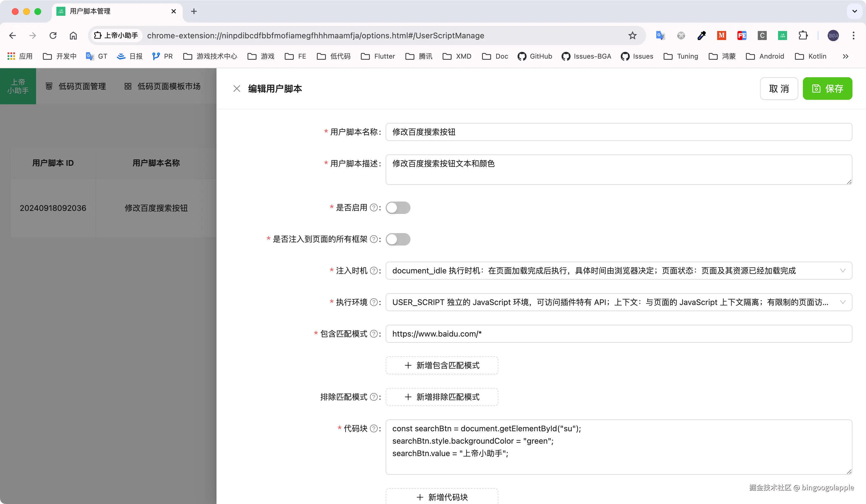Enable the 是否启用 toggle
Screen dimensions: 866x504
point(398,207)
